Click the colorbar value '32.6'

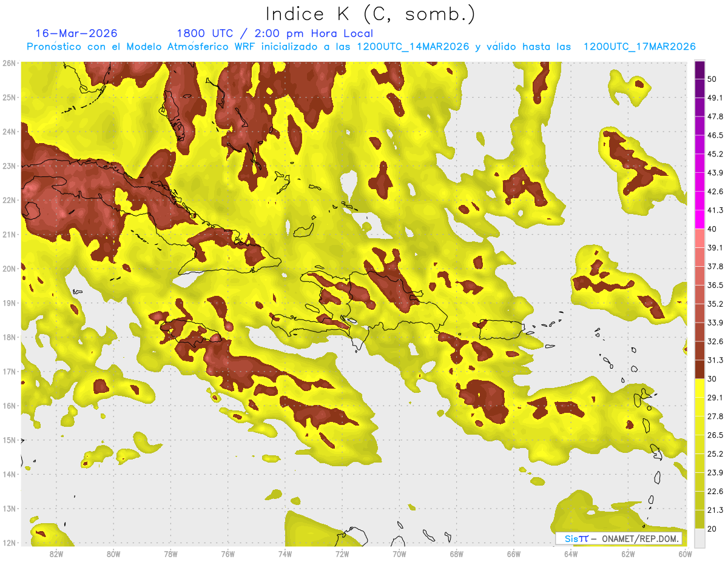pyautogui.click(x=715, y=341)
